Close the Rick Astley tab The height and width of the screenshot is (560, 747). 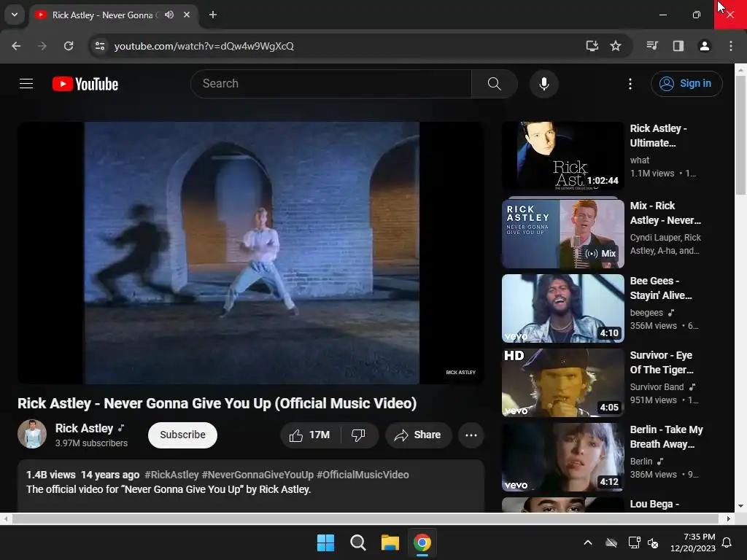187,15
